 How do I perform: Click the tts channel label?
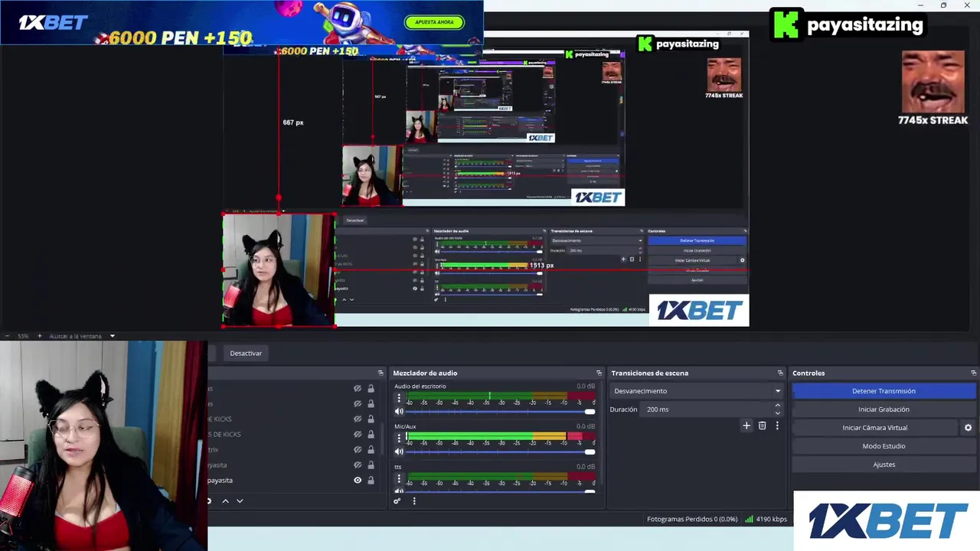[x=398, y=467]
